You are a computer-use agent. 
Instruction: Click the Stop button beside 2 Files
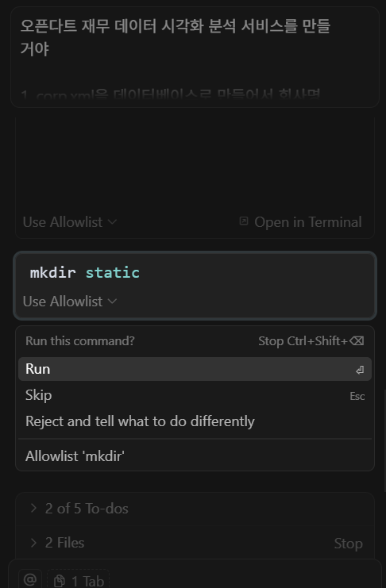348,544
